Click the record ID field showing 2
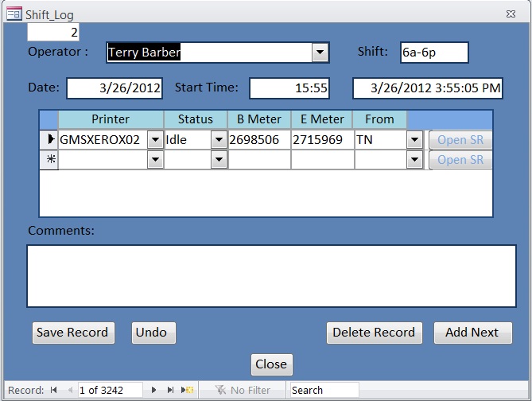The image size is (532, 401). [53, 33]
